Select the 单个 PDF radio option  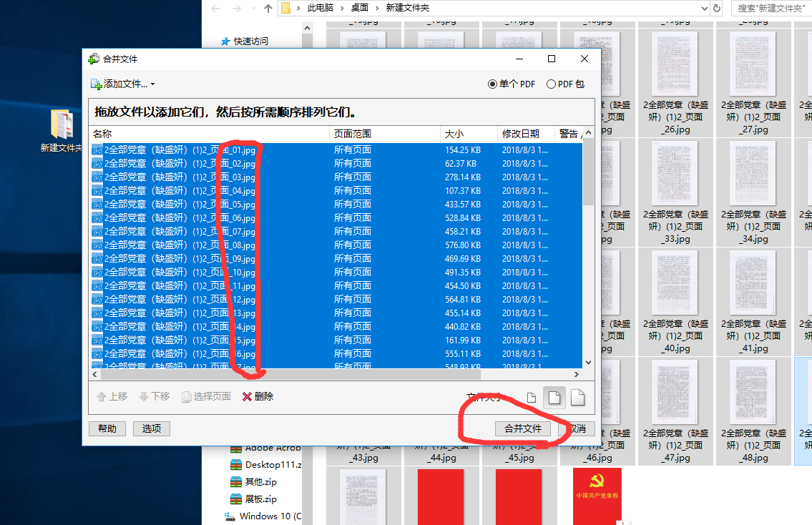click(511, 84)
